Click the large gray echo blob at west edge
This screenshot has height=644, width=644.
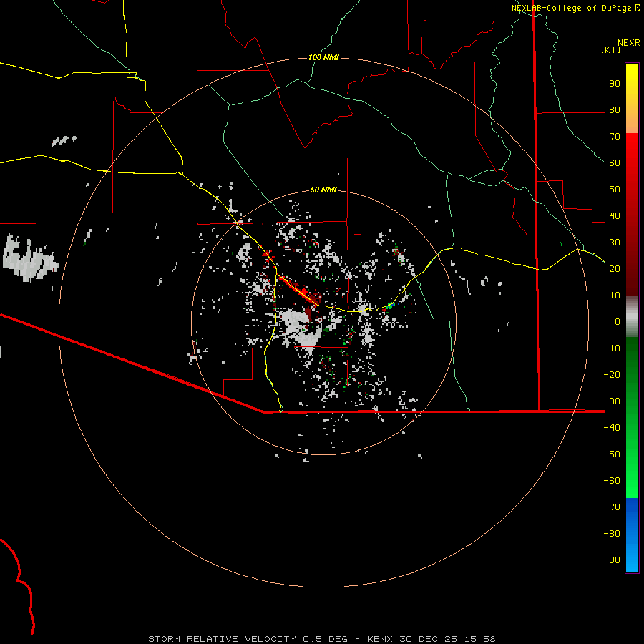pyautogui.click(x=29, y=259)
